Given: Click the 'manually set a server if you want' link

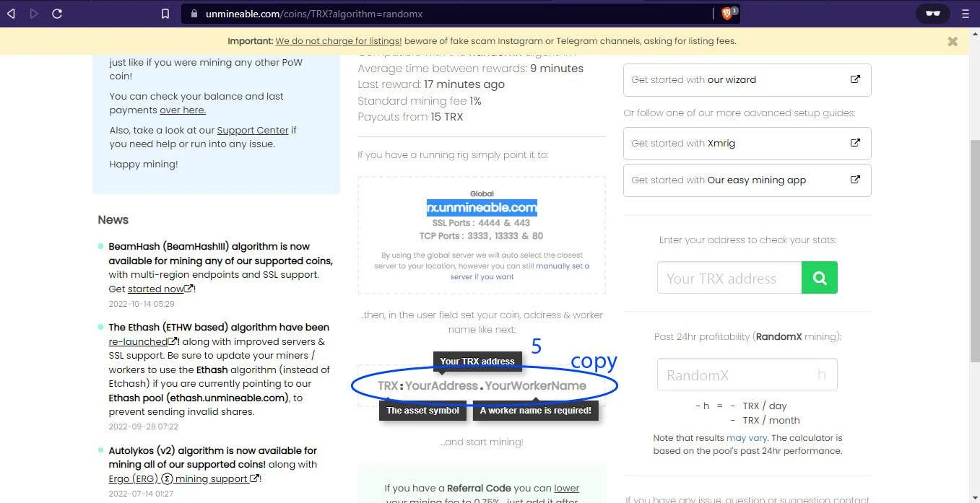Looking at the screenshot, I should click(520, 271).
